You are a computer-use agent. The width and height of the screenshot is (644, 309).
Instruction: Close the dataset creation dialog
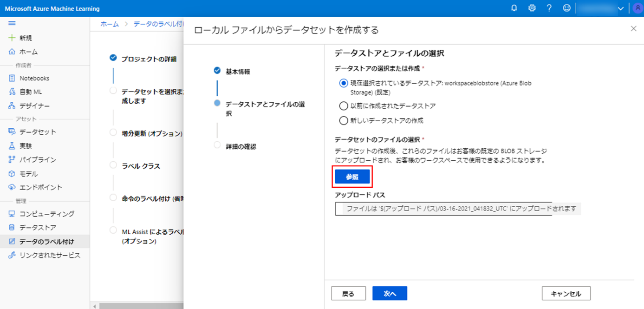click(x=633, y=28)
